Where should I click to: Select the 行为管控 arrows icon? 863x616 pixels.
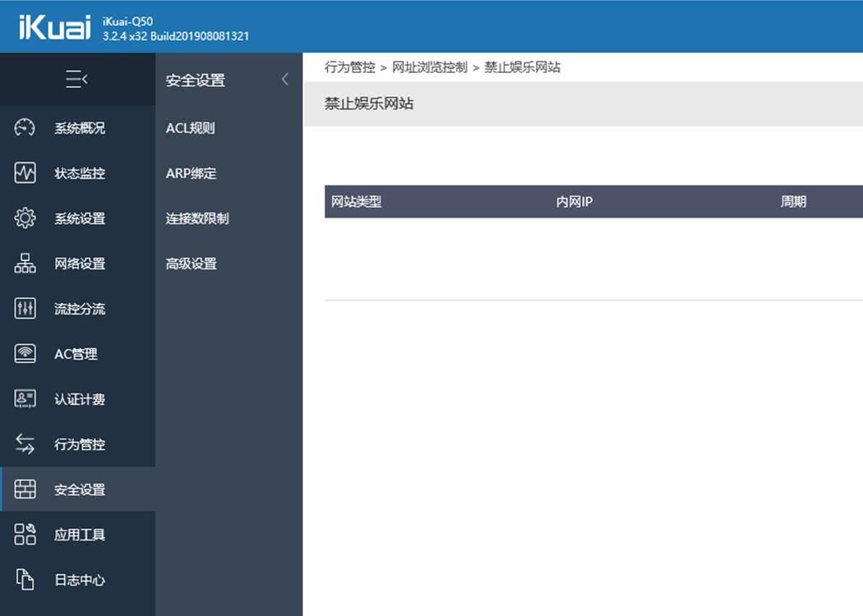[24, 444]
